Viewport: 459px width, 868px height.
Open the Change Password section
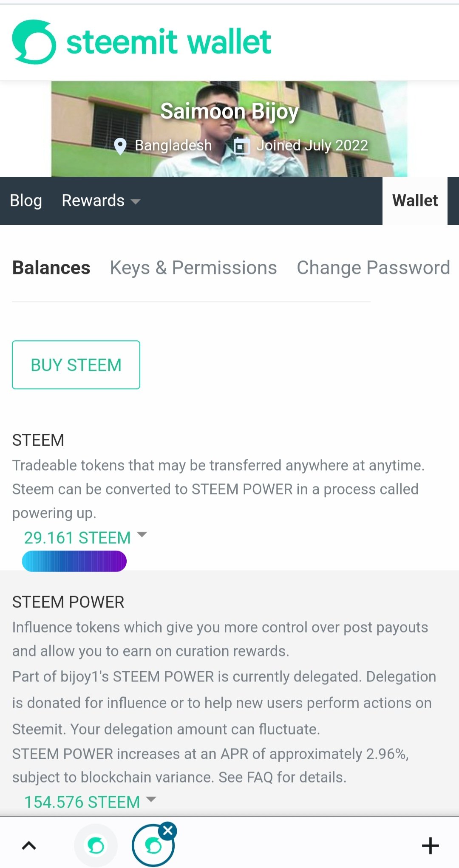(373, 268)
